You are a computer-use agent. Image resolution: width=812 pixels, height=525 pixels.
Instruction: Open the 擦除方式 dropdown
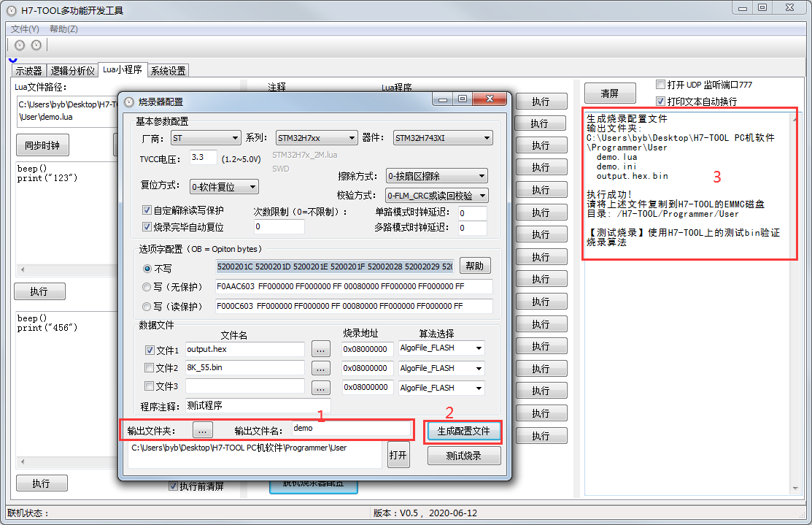[437, 176]
